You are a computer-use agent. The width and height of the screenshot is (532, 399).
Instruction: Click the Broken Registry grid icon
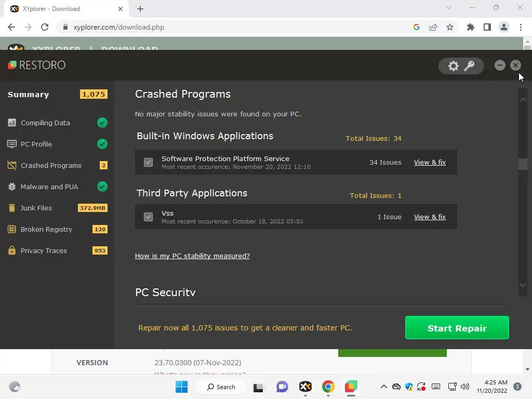pyautogui.click(x=12, y=229)
